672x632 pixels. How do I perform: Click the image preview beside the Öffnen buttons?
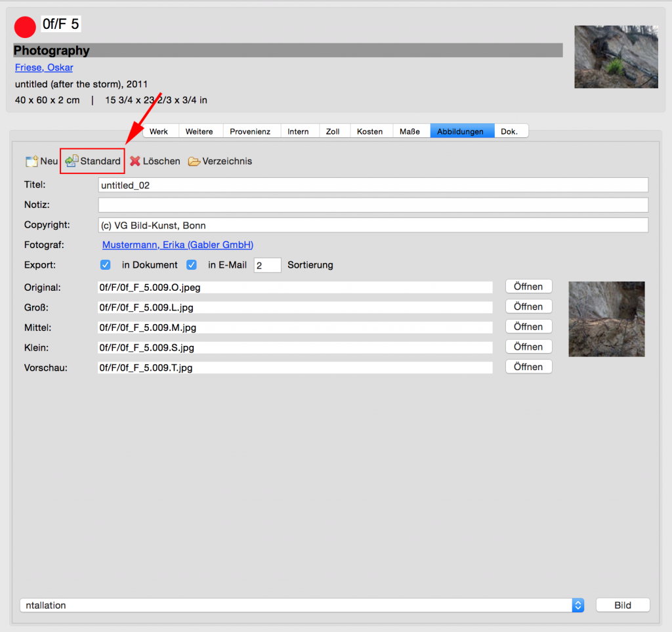click(606, 319)
